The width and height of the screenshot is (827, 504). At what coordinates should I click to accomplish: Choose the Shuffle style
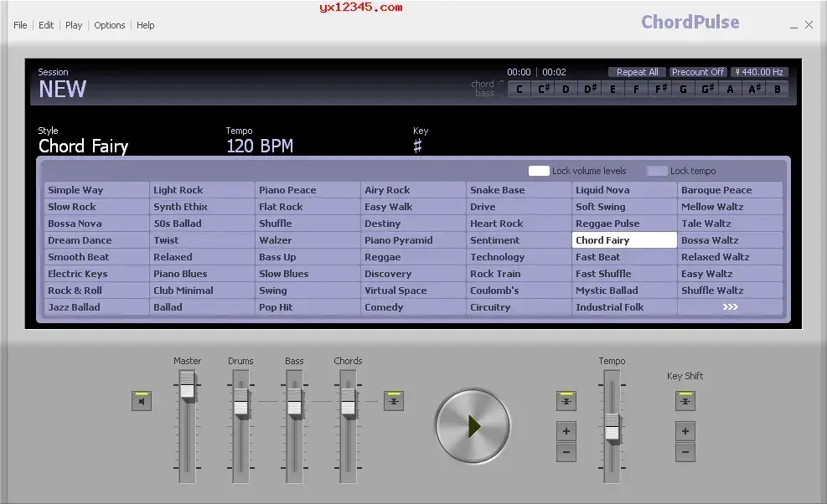308,224
